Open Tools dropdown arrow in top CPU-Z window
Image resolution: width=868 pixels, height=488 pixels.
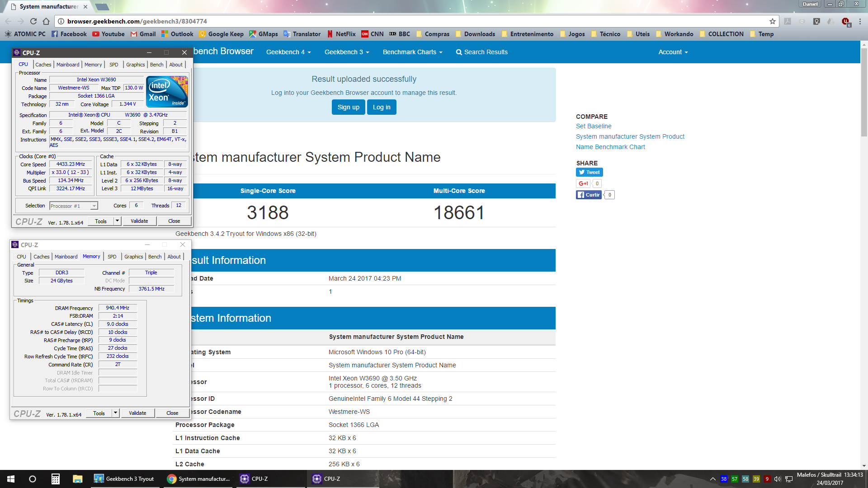click(117, 221)
